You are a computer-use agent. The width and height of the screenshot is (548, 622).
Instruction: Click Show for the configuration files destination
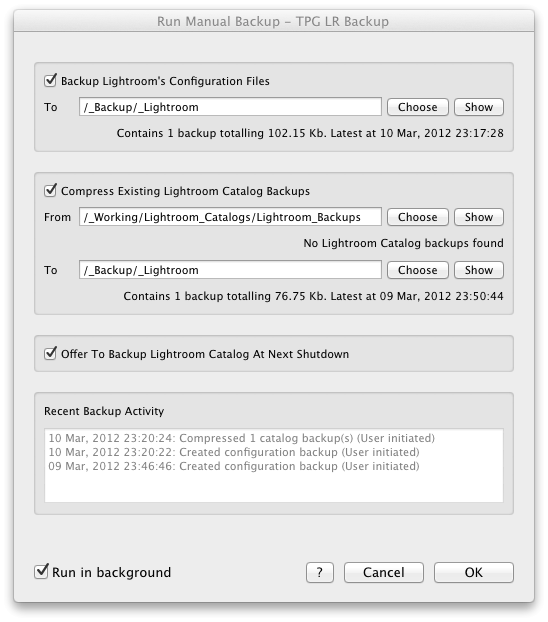[479, 107]
